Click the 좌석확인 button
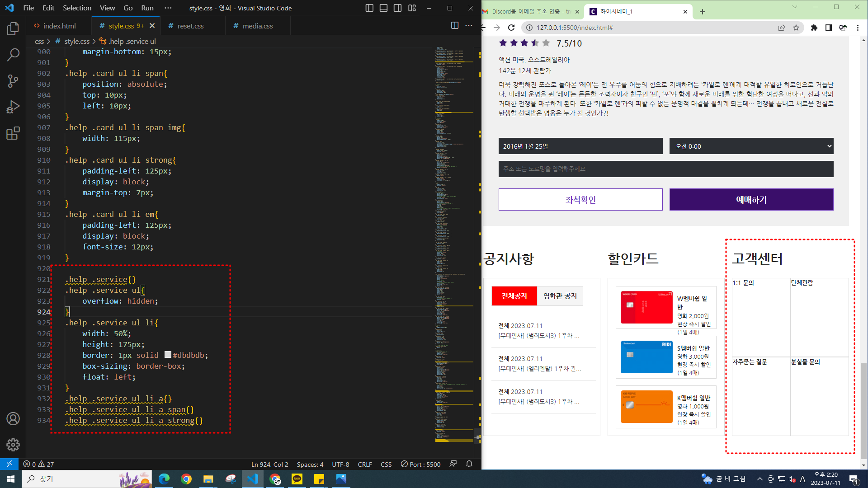 click(580, 200)
